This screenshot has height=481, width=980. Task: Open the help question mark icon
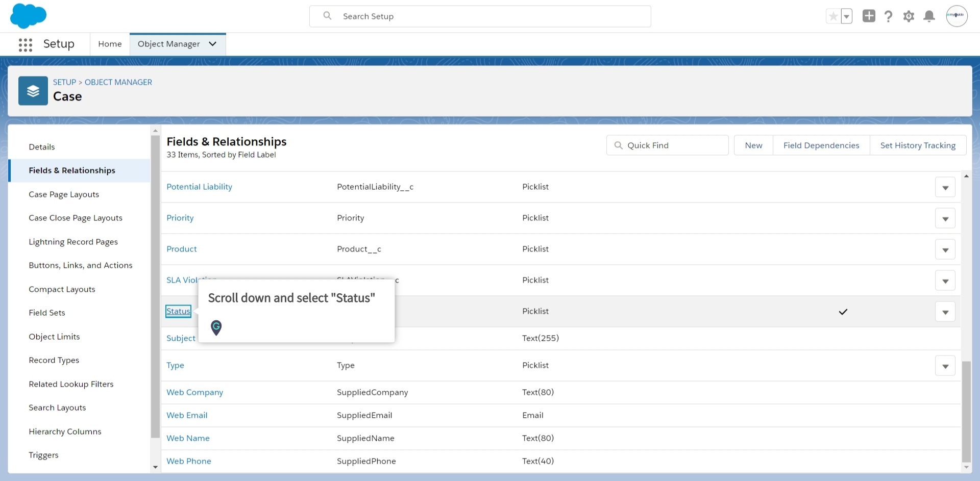tap(889, 16)
